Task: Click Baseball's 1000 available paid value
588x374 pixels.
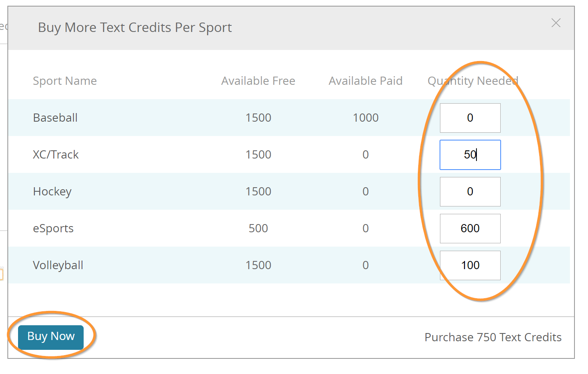Action: tap(366, 118)
